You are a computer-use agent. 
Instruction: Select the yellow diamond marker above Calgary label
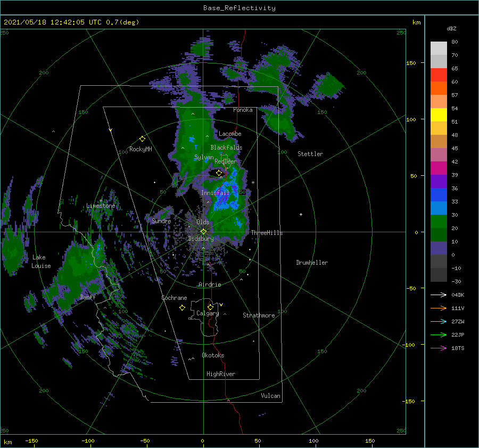pyautogui.click(x=210, y=307)
